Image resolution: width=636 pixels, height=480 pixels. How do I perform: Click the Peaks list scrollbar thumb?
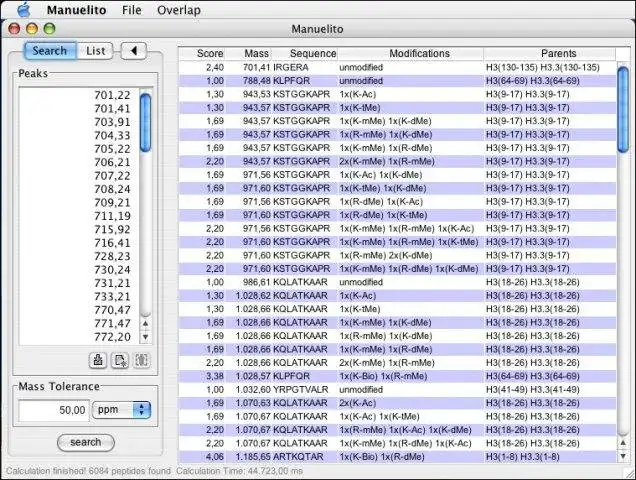(x=145, y=123)
